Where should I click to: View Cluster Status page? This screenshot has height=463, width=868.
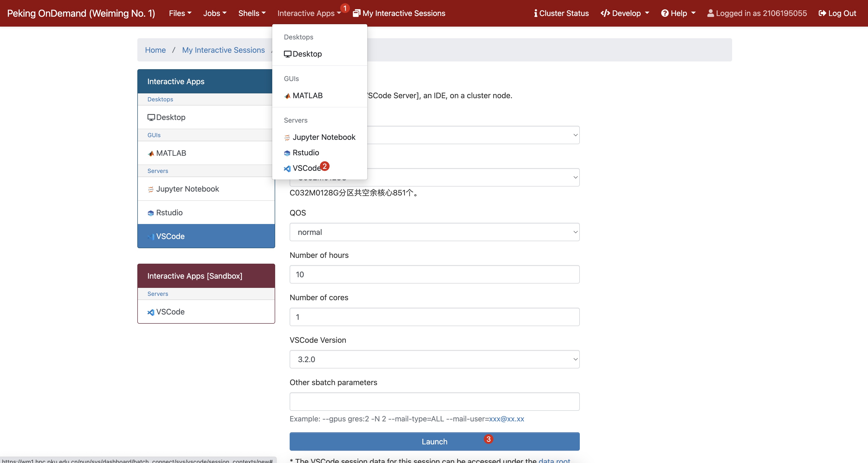tap(561, 13)
